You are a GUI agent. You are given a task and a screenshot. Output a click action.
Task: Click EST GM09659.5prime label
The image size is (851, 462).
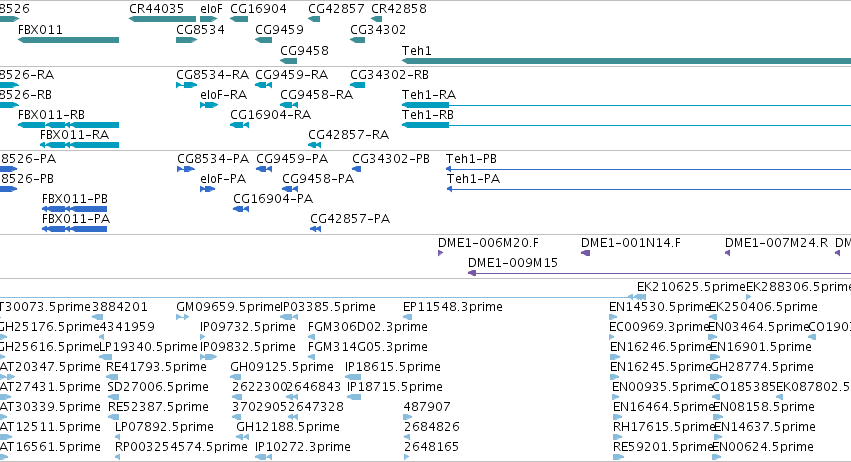(228, 307)
